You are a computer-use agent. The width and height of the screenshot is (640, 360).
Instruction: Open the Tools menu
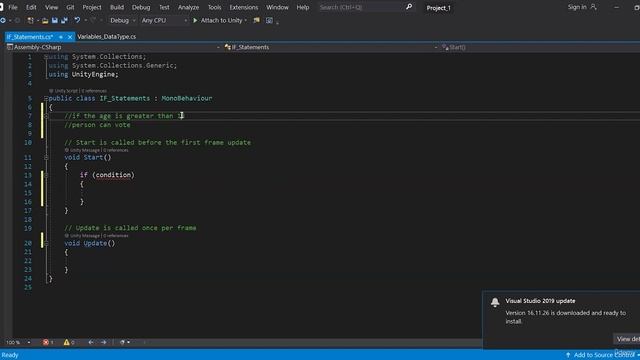214,7
